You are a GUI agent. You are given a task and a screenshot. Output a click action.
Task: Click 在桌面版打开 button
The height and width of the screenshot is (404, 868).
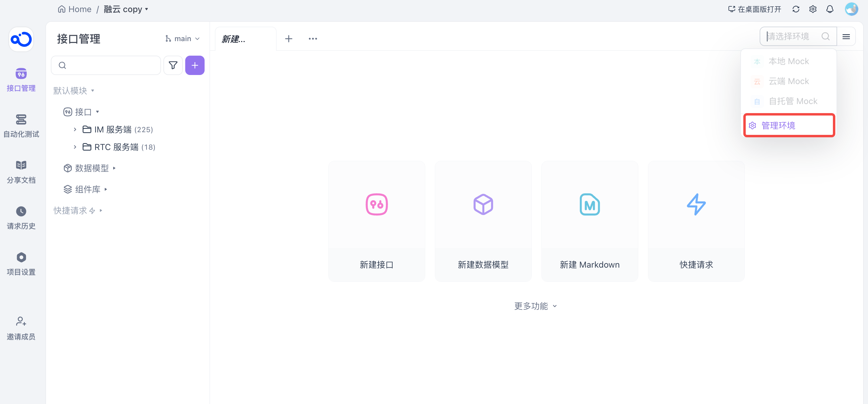coord(755,9)
